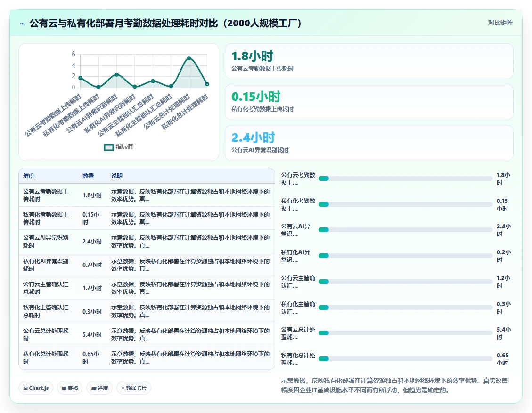Click the progress label 公有云总计处理耗…
The width and height of the screenshot is (532, 413).
[298, 333]
